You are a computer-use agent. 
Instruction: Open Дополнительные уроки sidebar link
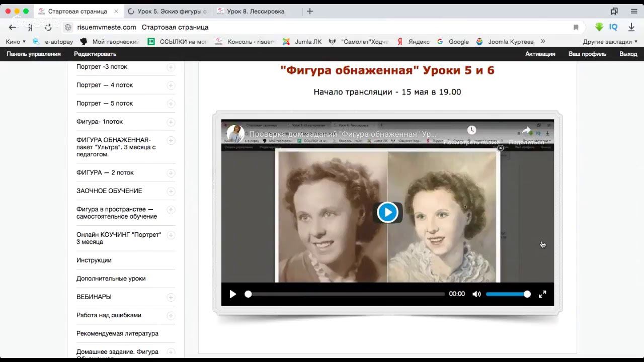tap(111, 279)
